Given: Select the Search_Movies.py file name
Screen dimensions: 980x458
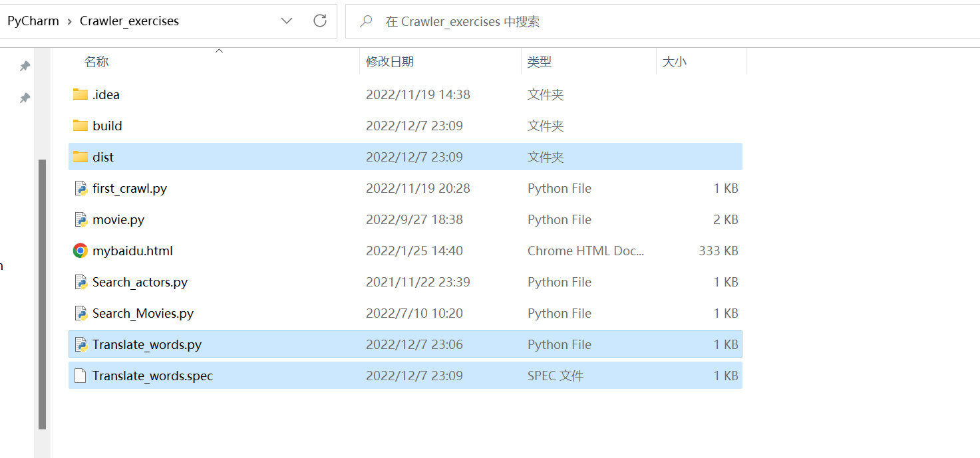Looking at the screenshot, I should point(143,313).
